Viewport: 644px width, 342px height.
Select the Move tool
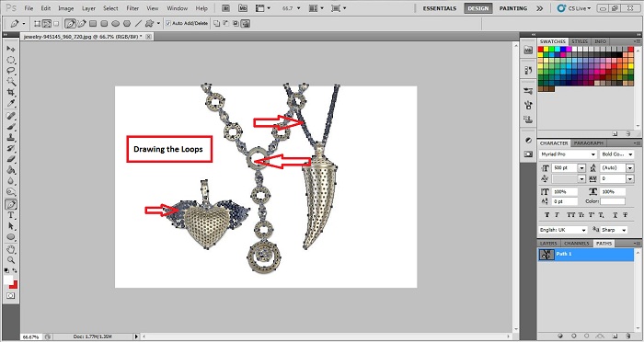tap(11, 50)
